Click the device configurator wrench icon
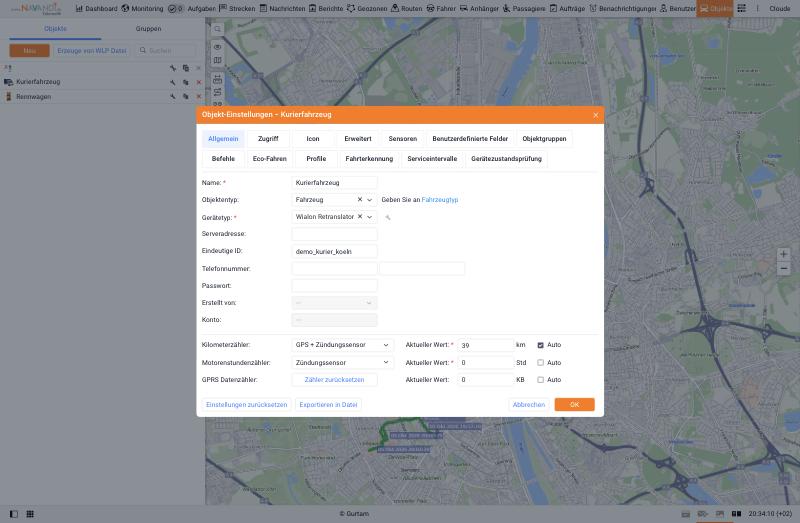This screenshot has width=800, height=523. [388, 218]
